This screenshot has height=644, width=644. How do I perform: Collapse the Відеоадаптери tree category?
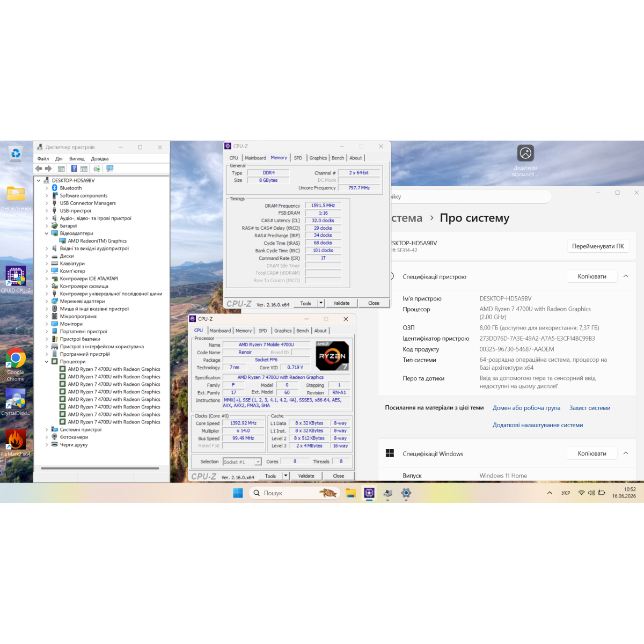(x=47, y=233)
